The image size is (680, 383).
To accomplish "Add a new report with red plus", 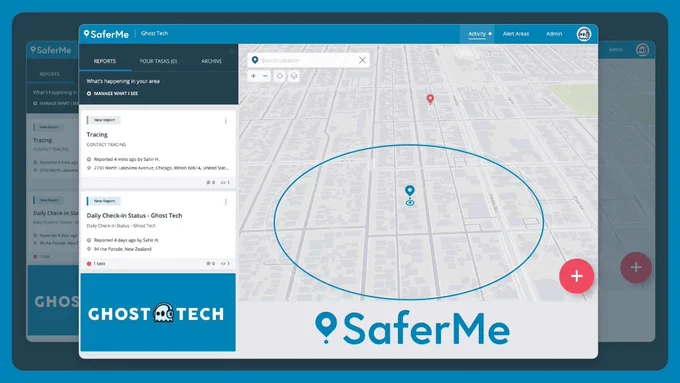I will pyautogui.click(x=576, y=276).
